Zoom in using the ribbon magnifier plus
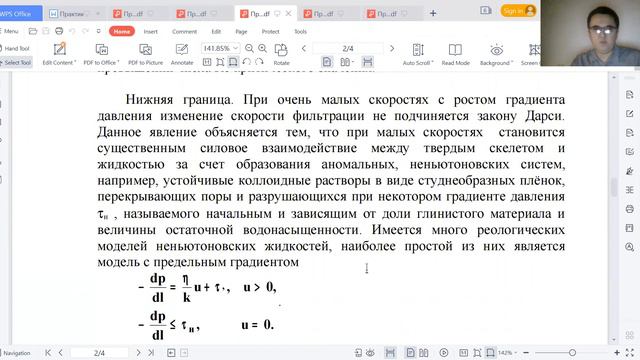 pos(262,49)
